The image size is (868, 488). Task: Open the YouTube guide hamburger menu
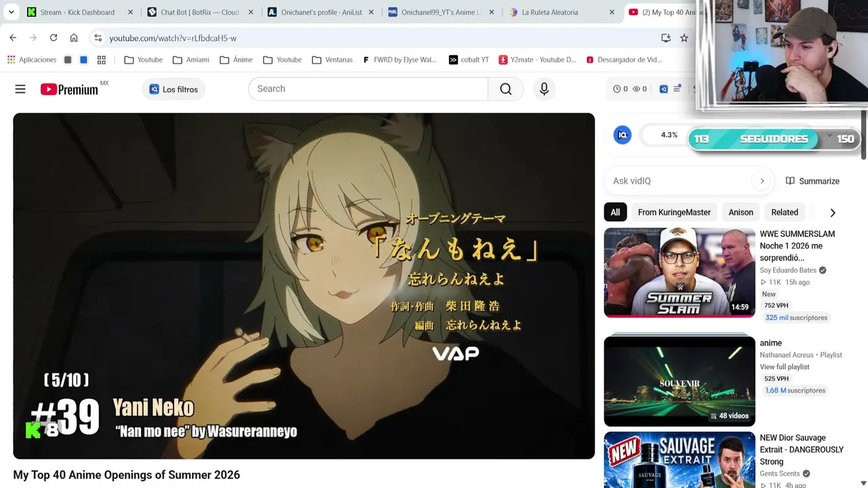(x=20, y=89)
